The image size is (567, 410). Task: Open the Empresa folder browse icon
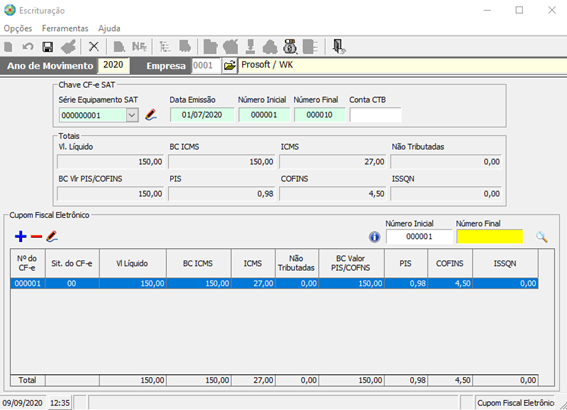pyautogui.click(x=229, y=66)
